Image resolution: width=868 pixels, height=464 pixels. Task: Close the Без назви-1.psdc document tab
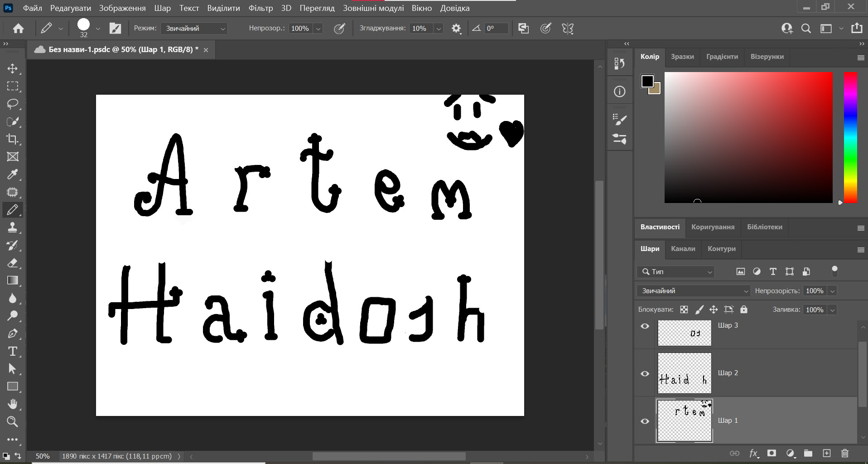click(x=206, y=50)
